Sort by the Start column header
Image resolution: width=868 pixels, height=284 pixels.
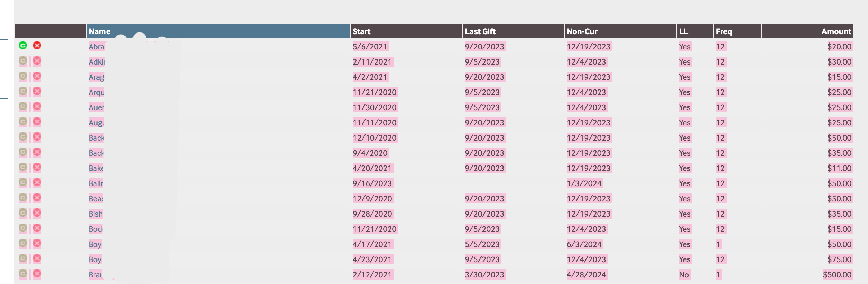point(361,31)
